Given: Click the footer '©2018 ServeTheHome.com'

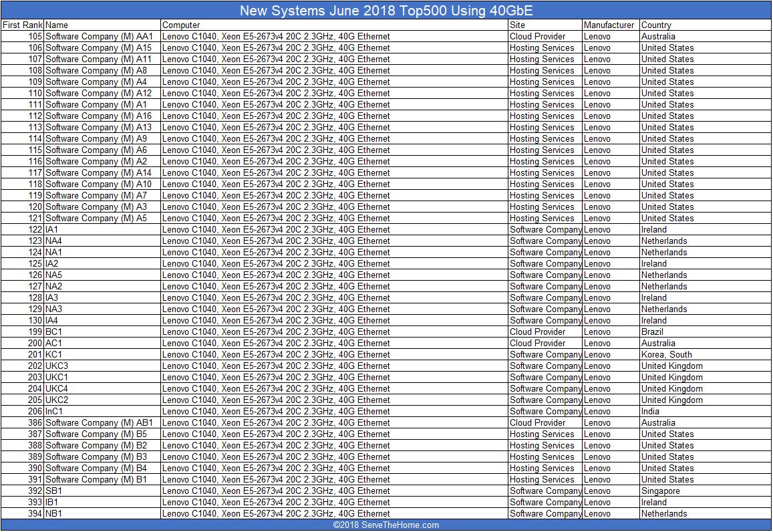Looking at the screenshot, I should [x=386, y=525].
